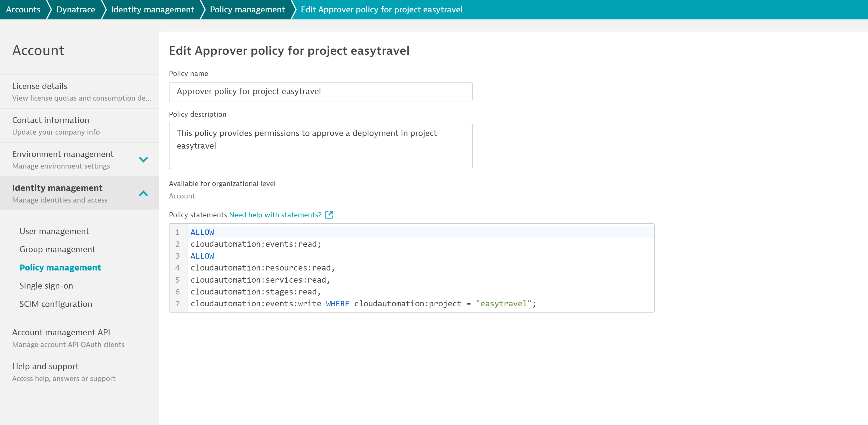Image resolution: width=868 pixels, height=425 pixels.
Task: Click 'Need help with statements?' link
Action: (x=275, y=215)
